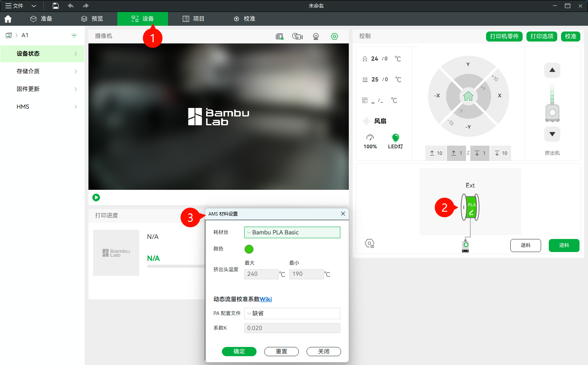Click the Wi-Fi signal icon beside A1

tap(74, 36)
